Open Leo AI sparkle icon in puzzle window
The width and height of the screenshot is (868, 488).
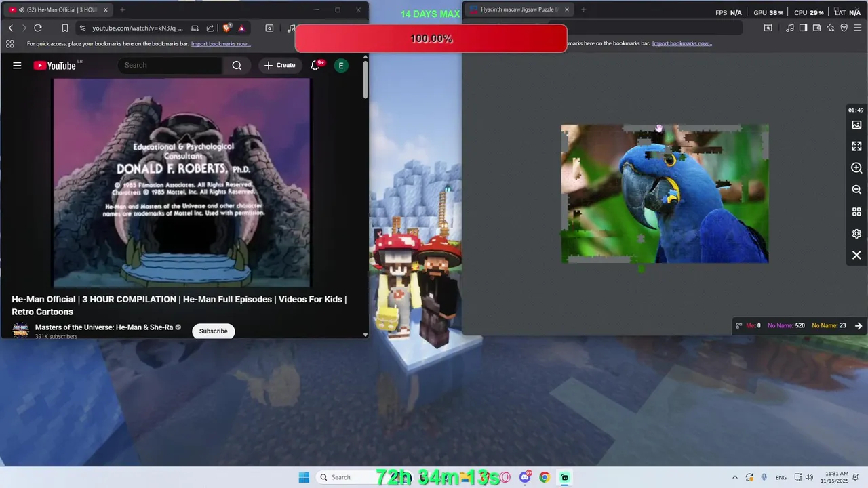[830, 28]
